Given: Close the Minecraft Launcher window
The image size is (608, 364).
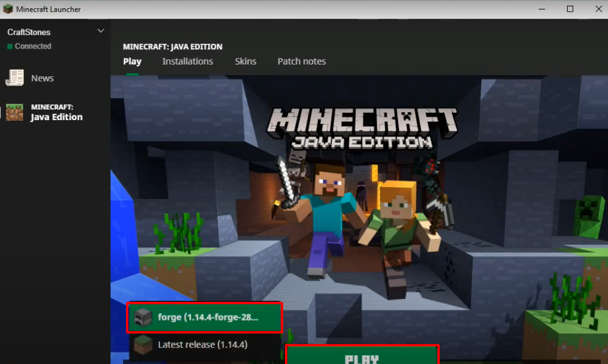Looking at the screenshot, I should pos(599,9).
